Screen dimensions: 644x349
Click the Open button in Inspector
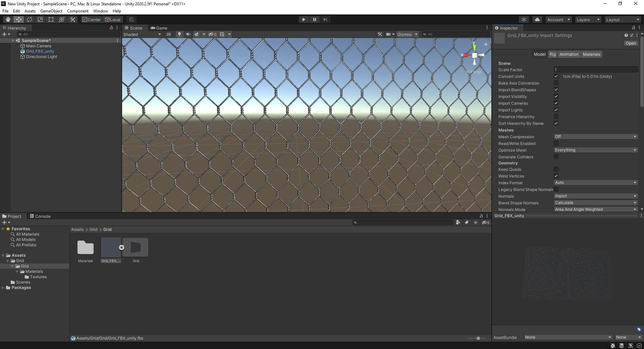coord(630,43)
